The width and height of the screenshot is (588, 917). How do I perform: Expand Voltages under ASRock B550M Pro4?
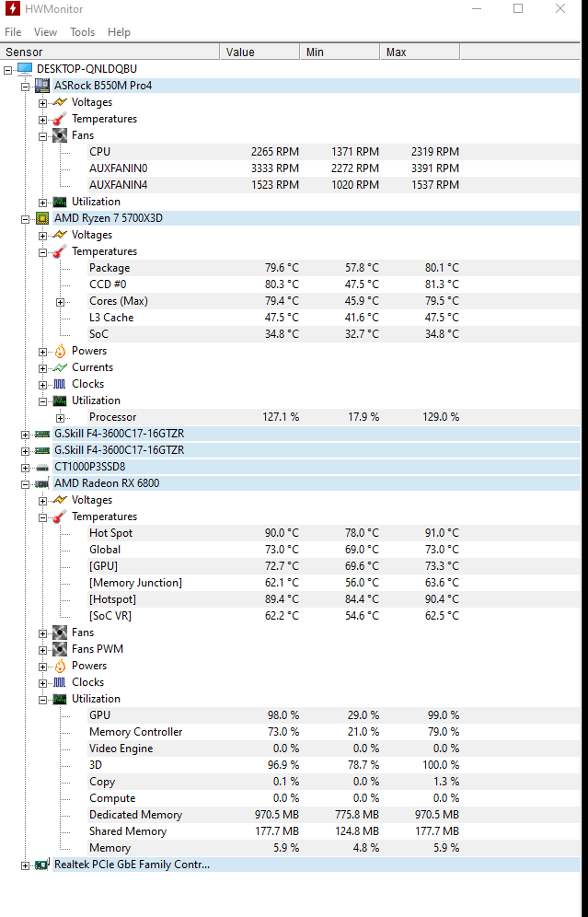click(x=42, y=103)
